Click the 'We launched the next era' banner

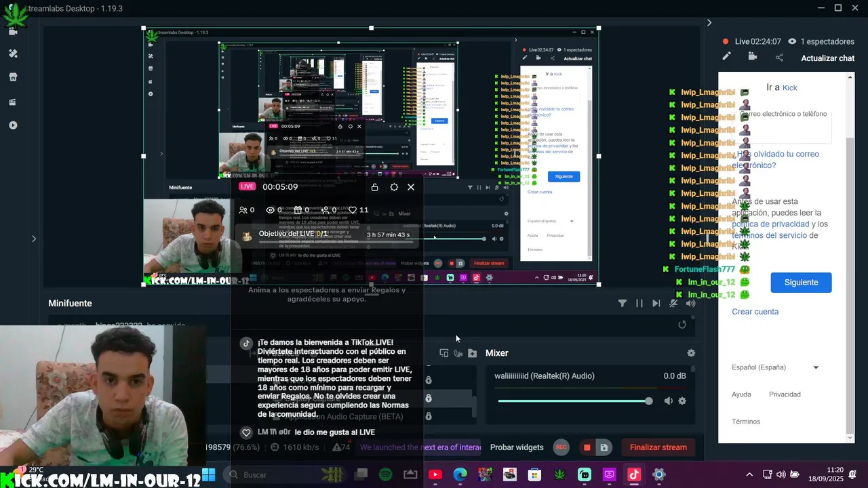420,447
